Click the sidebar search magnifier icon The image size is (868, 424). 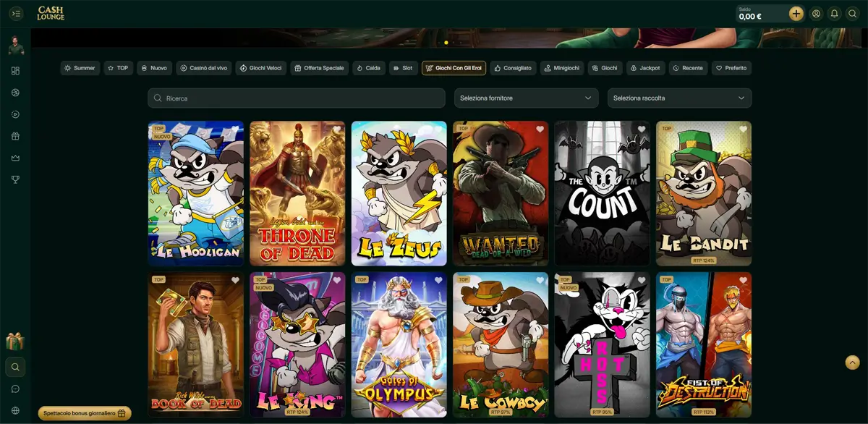16,368
